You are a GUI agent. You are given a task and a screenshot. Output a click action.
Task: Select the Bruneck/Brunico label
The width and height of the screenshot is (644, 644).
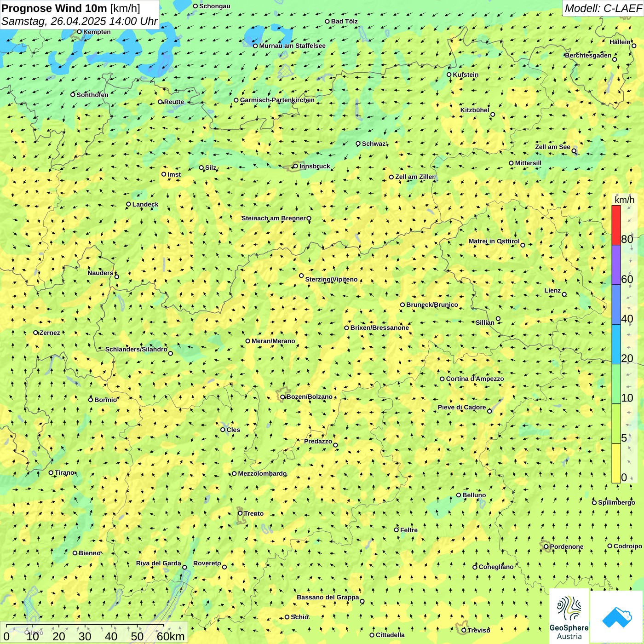(x=432, y=305)
